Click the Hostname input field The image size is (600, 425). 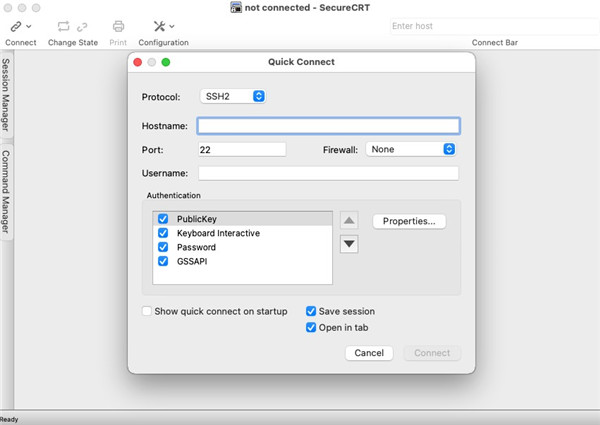[x=329, y=126]
